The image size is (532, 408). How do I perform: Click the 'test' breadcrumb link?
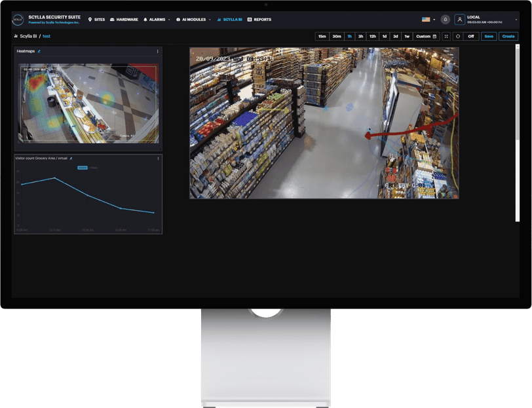(x=47, y=36)
